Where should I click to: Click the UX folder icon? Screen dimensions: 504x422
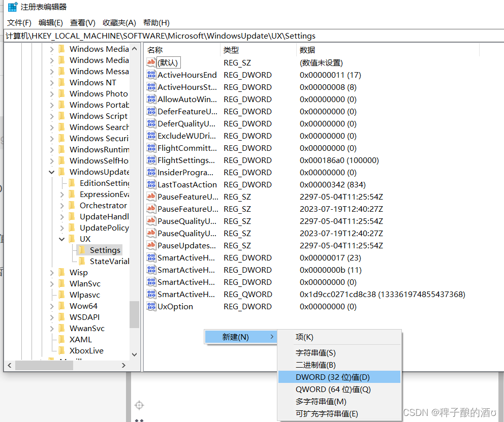[x=72, y=239]
